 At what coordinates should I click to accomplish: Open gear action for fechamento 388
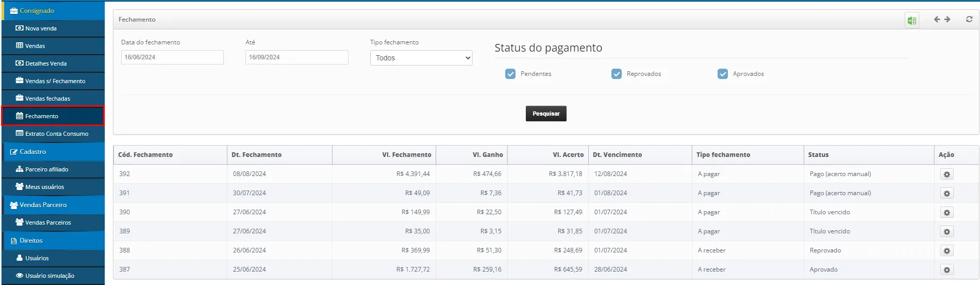pyautogui.click(x=946, y=251)
